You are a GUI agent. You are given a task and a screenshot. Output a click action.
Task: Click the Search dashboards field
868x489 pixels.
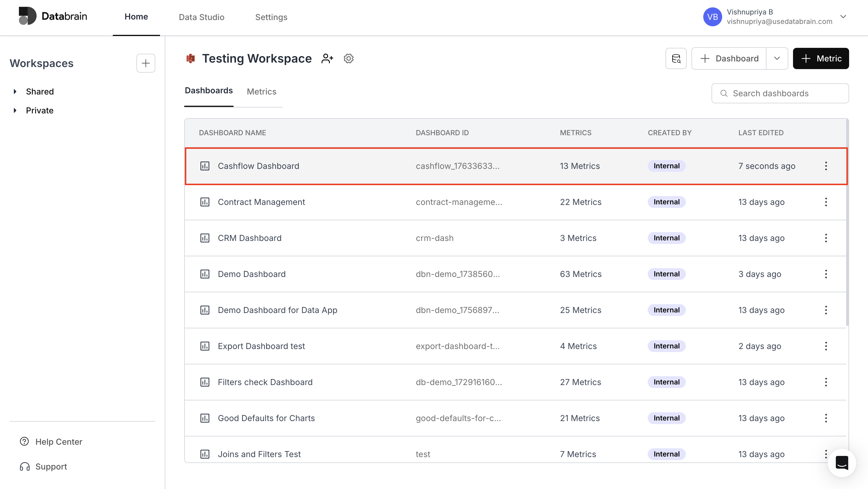coord(780,93)
